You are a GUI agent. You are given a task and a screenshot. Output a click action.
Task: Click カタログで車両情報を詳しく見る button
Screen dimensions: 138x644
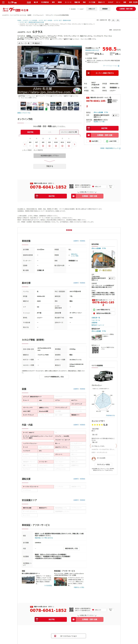[54, 377]
